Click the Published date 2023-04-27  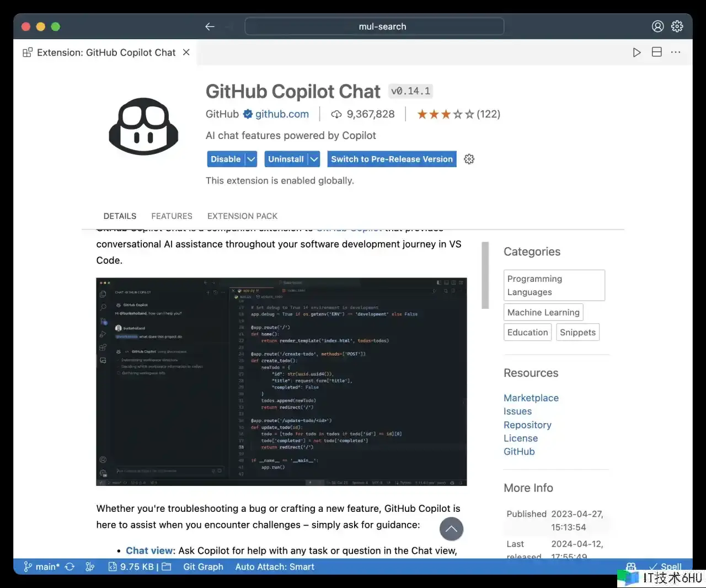(x=577, y=520)
